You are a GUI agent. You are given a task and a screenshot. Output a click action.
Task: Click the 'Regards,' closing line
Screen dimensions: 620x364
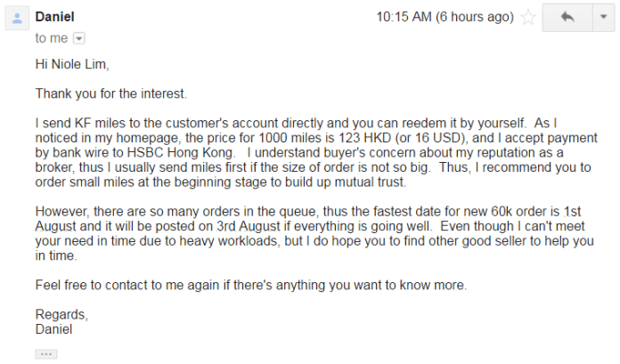click(x=61, y=314)
